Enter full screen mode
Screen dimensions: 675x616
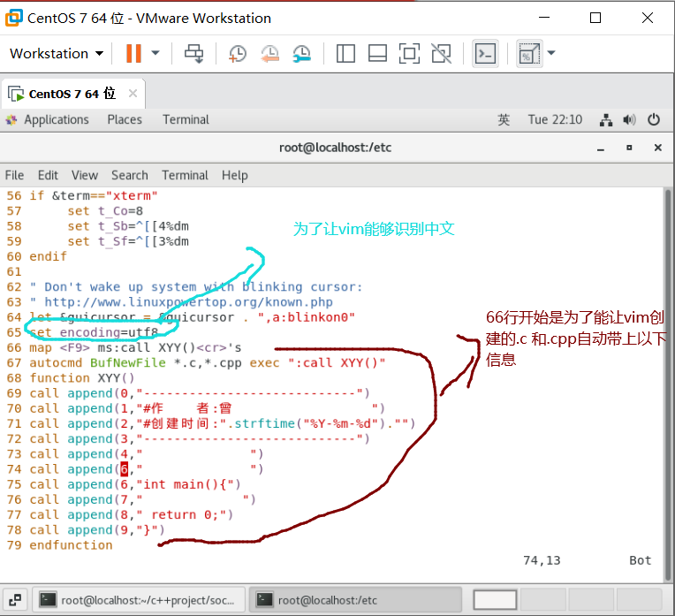tap(409, 53)
